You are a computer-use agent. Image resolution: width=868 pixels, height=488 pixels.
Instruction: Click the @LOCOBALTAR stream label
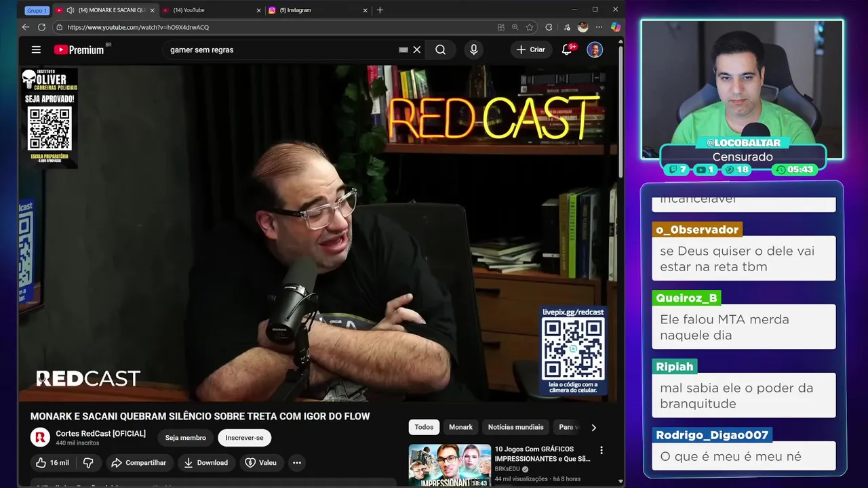pyautogui.click(x=743, y=143)
